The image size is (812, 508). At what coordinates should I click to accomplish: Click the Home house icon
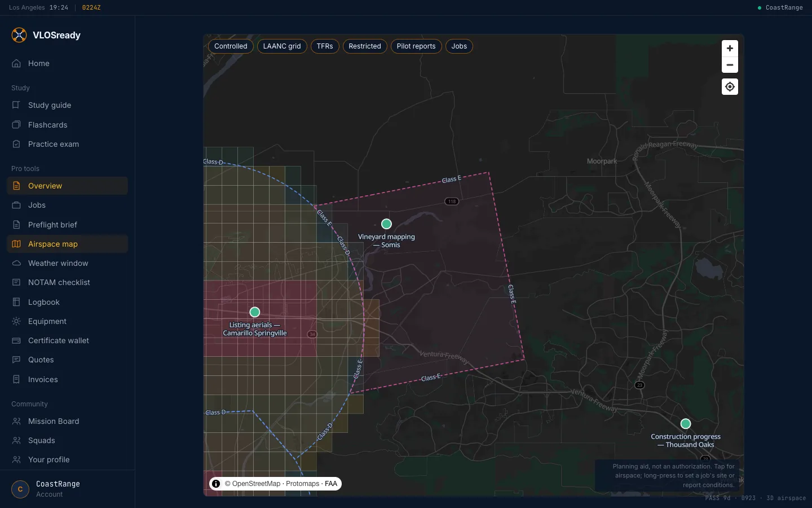(16, 63)
